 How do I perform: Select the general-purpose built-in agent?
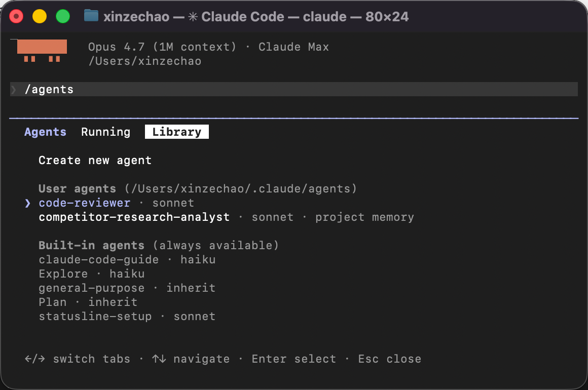point(92,288)
